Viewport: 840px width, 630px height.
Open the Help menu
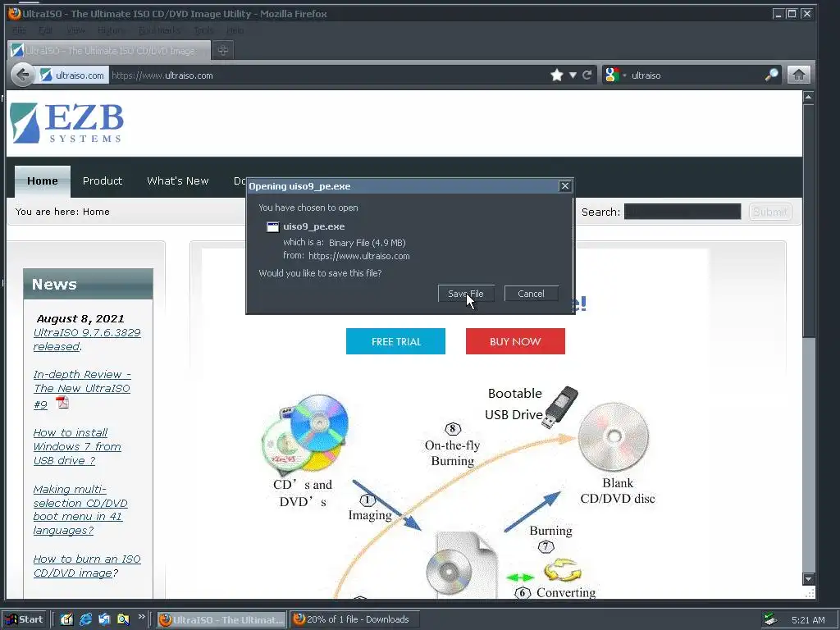point(235,30)
